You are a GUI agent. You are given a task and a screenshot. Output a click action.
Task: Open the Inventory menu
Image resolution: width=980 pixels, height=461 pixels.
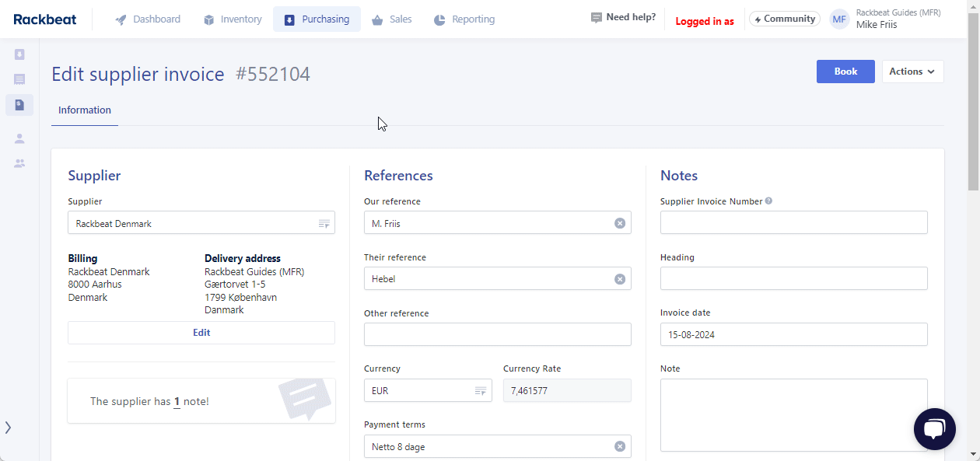[x=233, y=19]
